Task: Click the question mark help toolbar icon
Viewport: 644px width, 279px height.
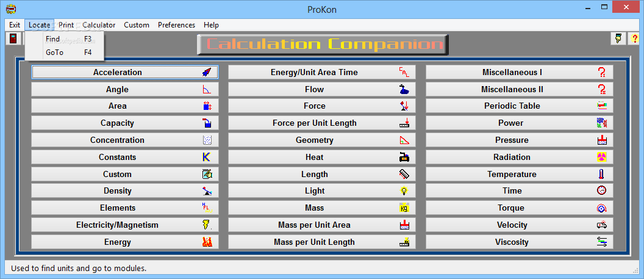Action: click(634, 38)
